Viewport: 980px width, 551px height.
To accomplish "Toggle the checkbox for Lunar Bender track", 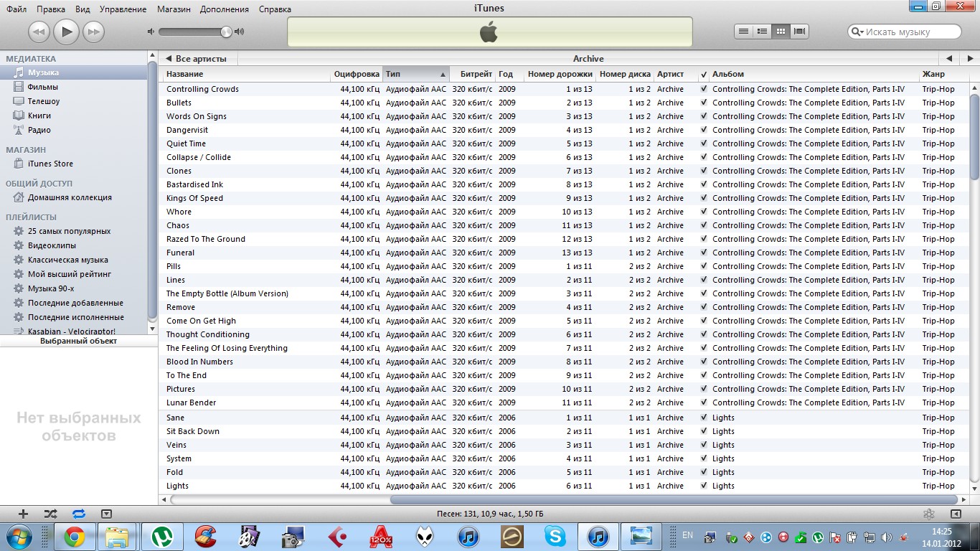I will tap(704, 402).
